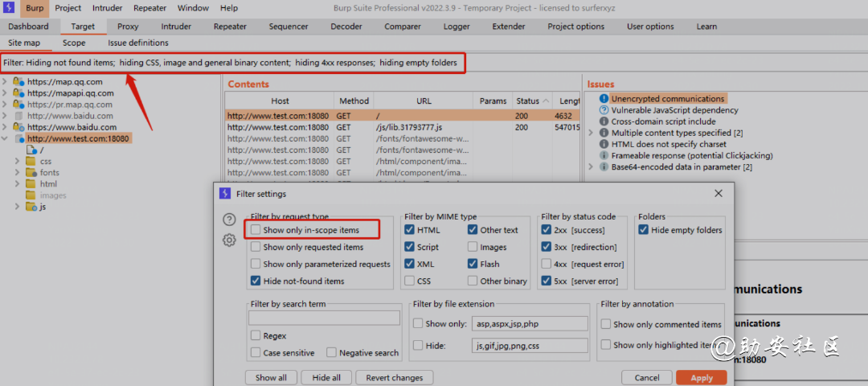
Task: Click the Burp Suite logo icon
Action: 9,8
